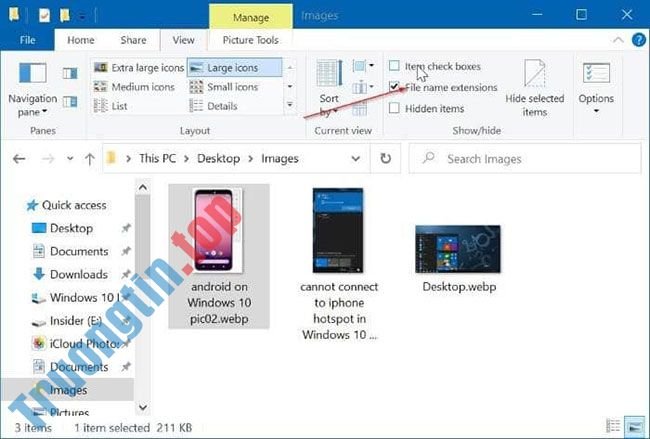Open Customize Quick Access Toolbar dropdown
The height and width of the screenshot is (439, 650).
click(82, 17)
